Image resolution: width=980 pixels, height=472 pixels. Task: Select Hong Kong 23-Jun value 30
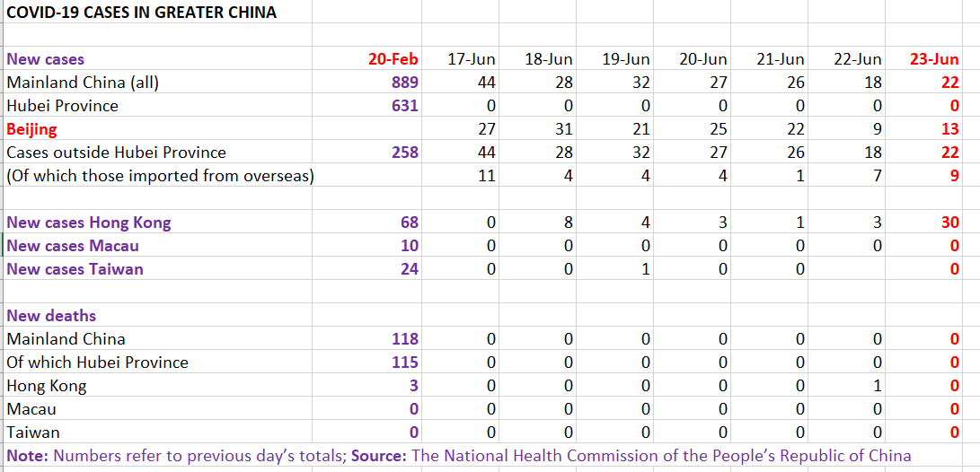[950, 223]
